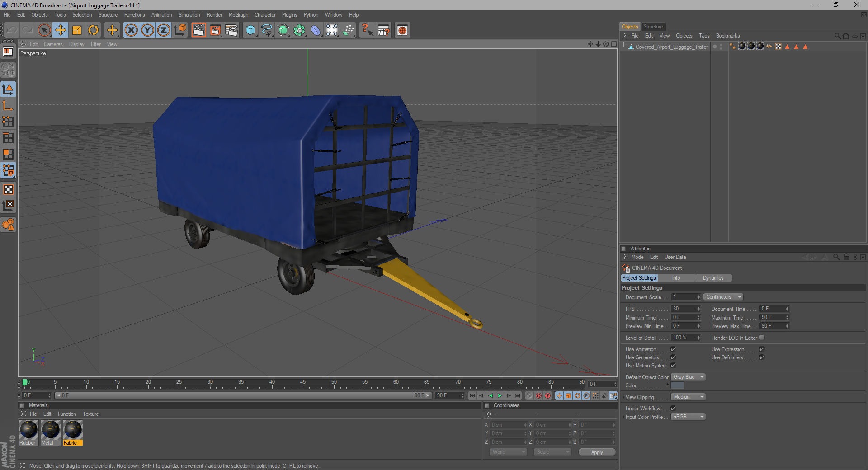Open the Character menu

click(x=265, y=15)
